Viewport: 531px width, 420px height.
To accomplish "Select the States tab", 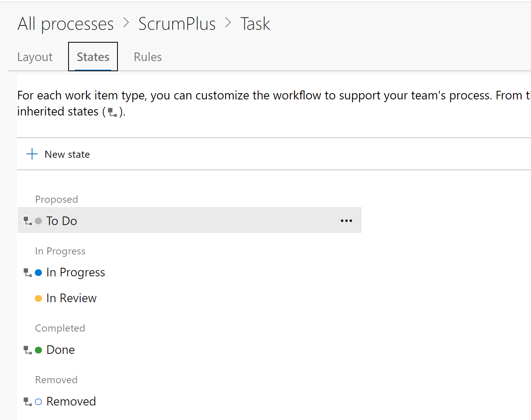I will click(x=93, y=56).
